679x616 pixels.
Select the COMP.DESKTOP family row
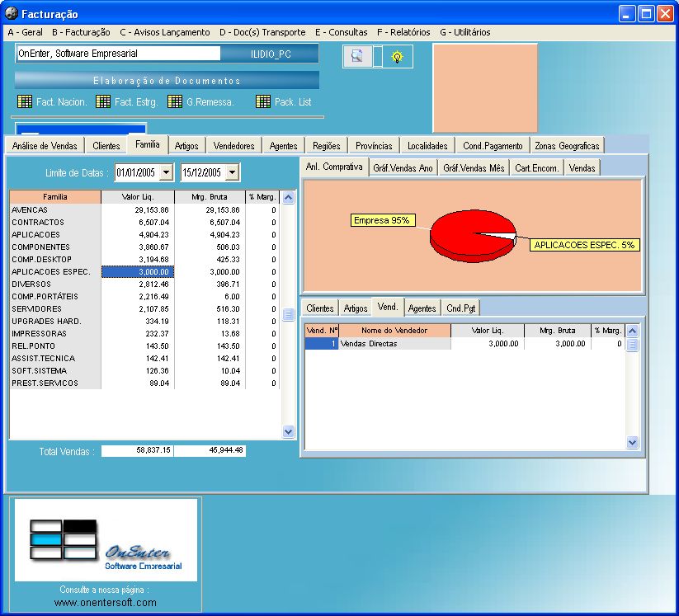click(144, 259)
